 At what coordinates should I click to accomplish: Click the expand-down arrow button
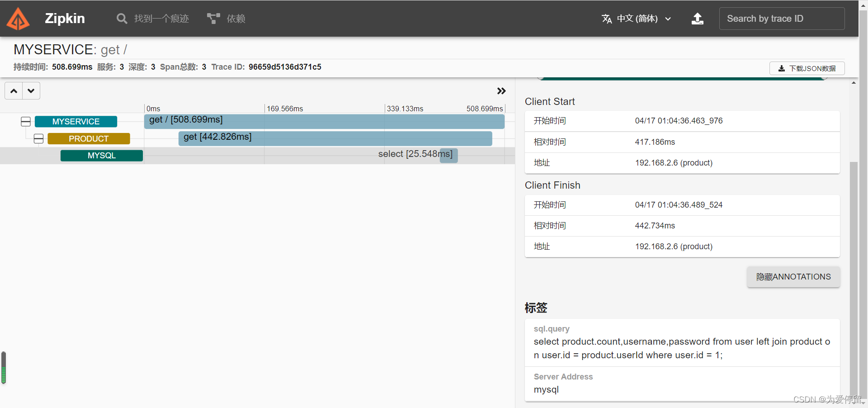tap(31, 91)
